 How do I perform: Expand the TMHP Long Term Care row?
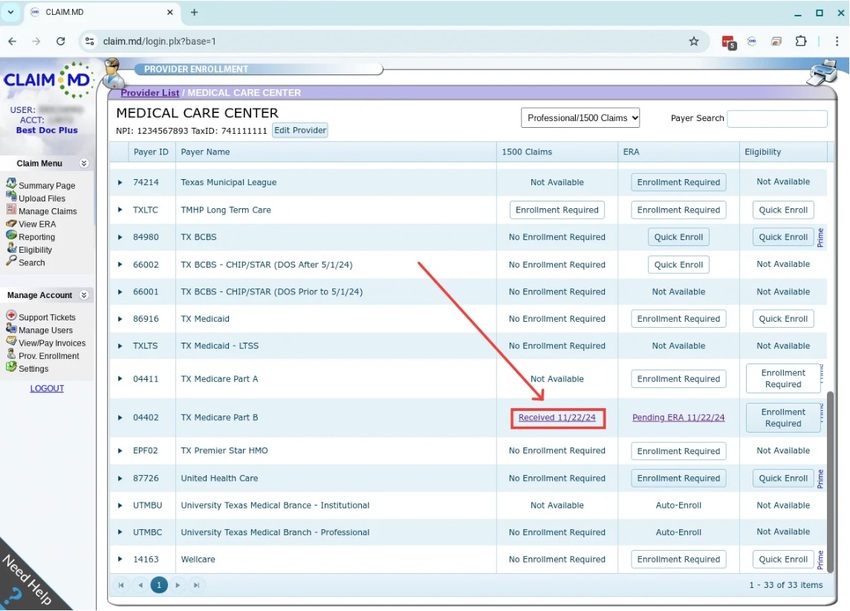pyautogui.click(x=120, y=210)
